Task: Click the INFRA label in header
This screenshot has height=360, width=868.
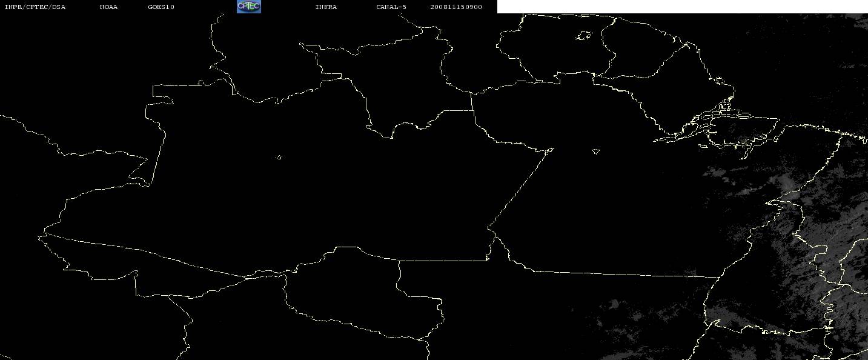Action: click(326, 7)
